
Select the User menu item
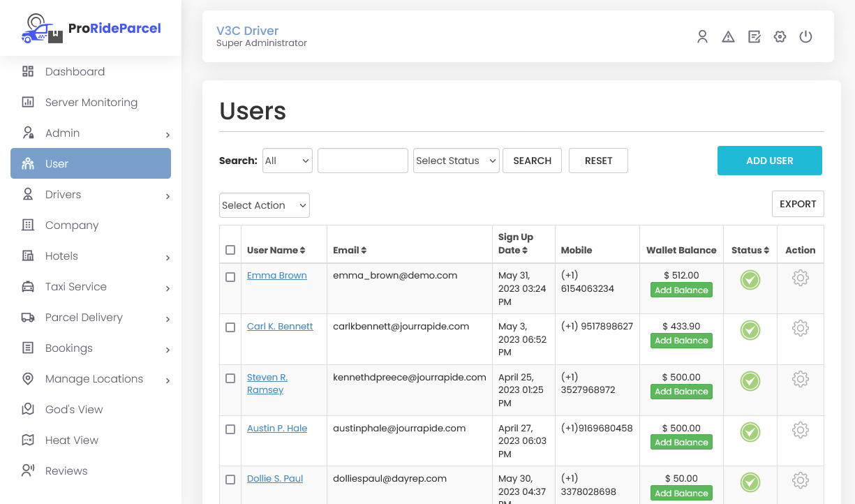pyautogui.click(x=91, y=163)
